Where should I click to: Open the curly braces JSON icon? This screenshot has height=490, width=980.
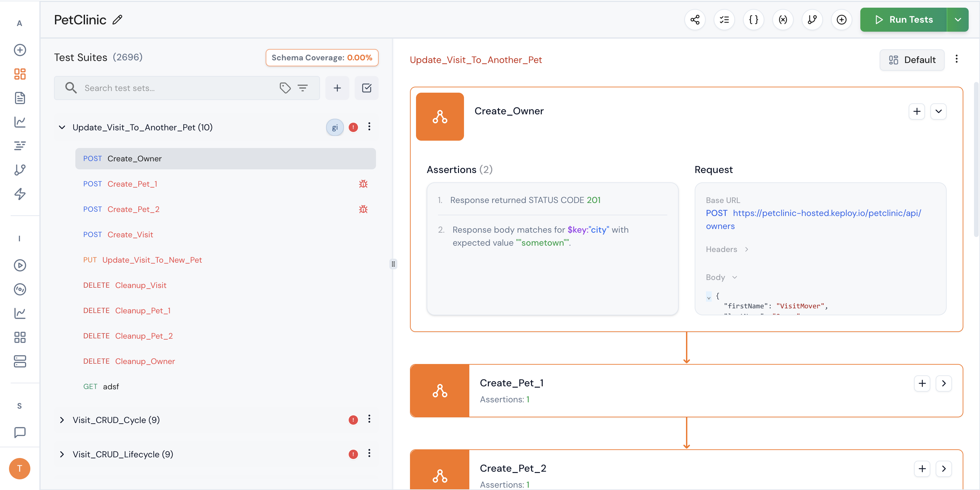click(753, 20)
